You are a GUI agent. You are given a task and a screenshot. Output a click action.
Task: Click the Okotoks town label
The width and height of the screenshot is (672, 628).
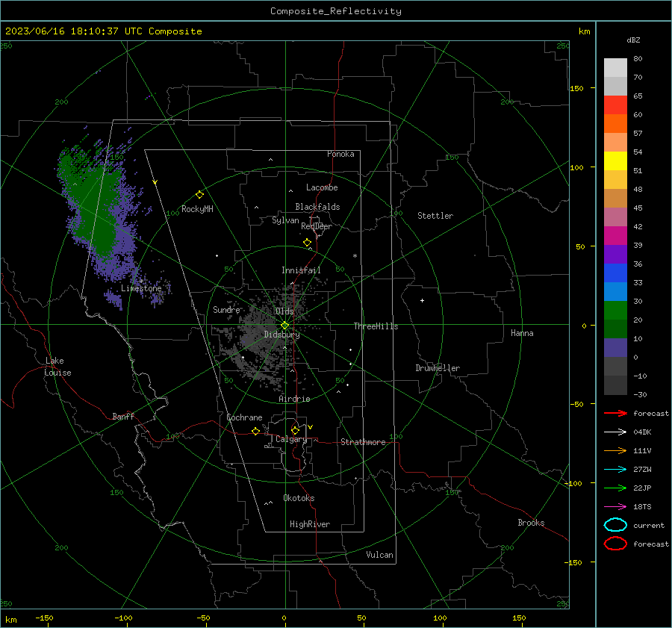(x=299, y=498)
